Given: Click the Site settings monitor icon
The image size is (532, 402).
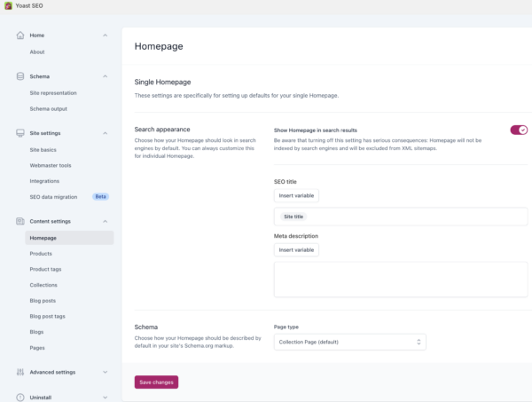Looking at the screenshot, I should [20, 133].
